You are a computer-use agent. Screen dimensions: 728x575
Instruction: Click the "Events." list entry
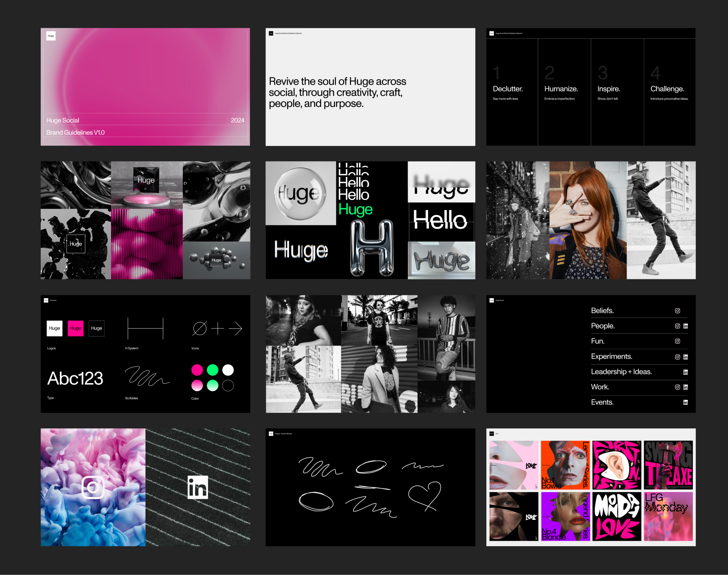tap(602, 402)
